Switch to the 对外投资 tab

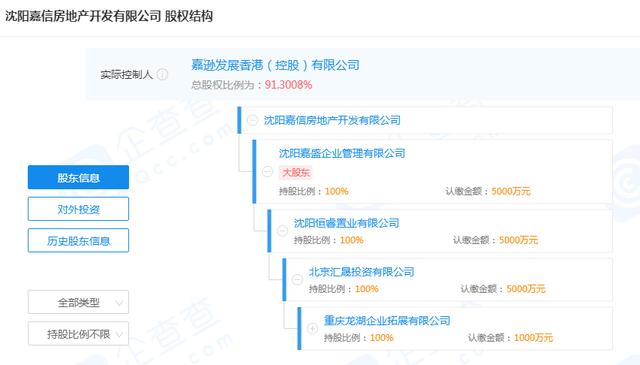(x=78, y=209)
